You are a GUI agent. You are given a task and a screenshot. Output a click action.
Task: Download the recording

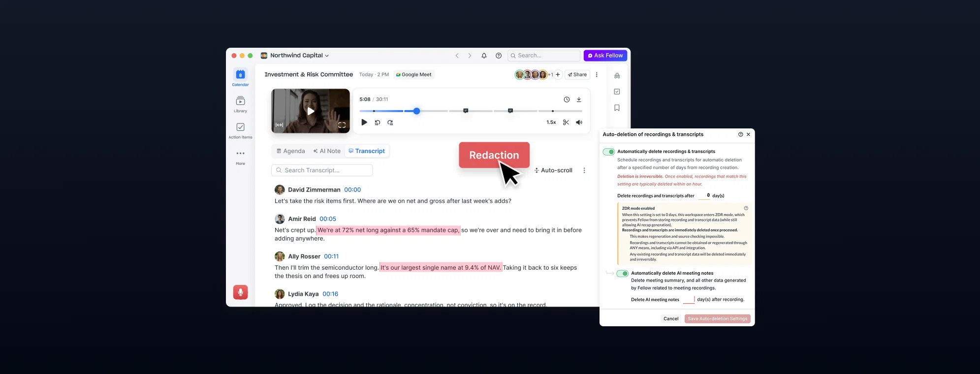pos(579,99)
